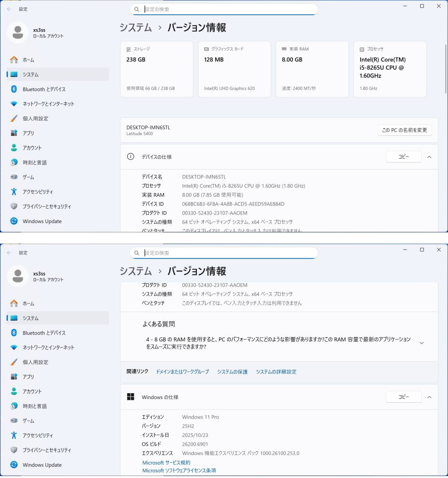Click the ネットワークとインターネット Wi-Fi icon in the upper window
This screenshot has width=448, height=478.
pyautogui.click(x=14, y=104)
